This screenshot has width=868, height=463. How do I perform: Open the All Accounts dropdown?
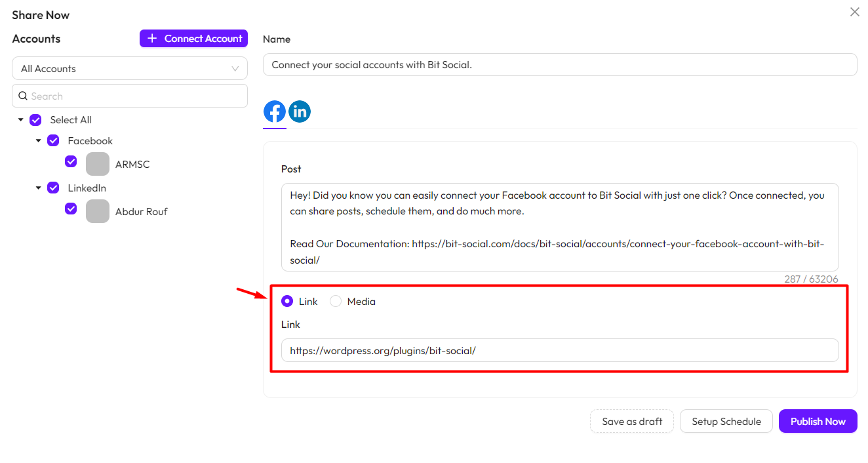tap(130, 69)
